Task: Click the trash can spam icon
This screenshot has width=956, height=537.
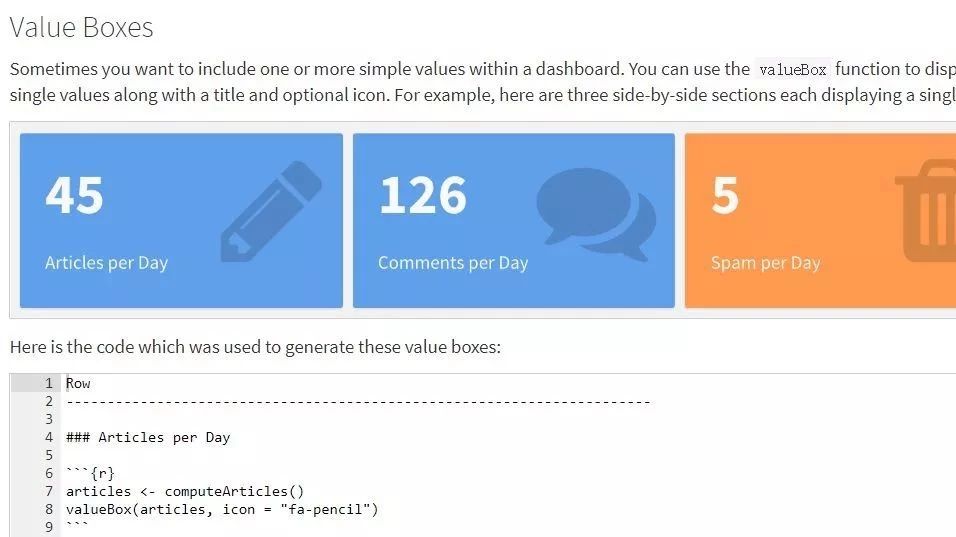Action: [926, 211]
